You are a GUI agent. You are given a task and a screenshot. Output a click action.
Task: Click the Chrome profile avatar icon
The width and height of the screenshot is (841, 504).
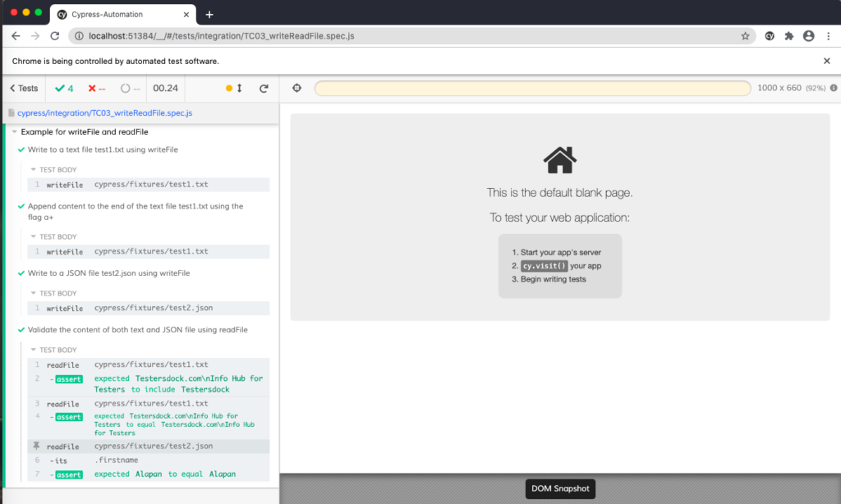(809, 36)
